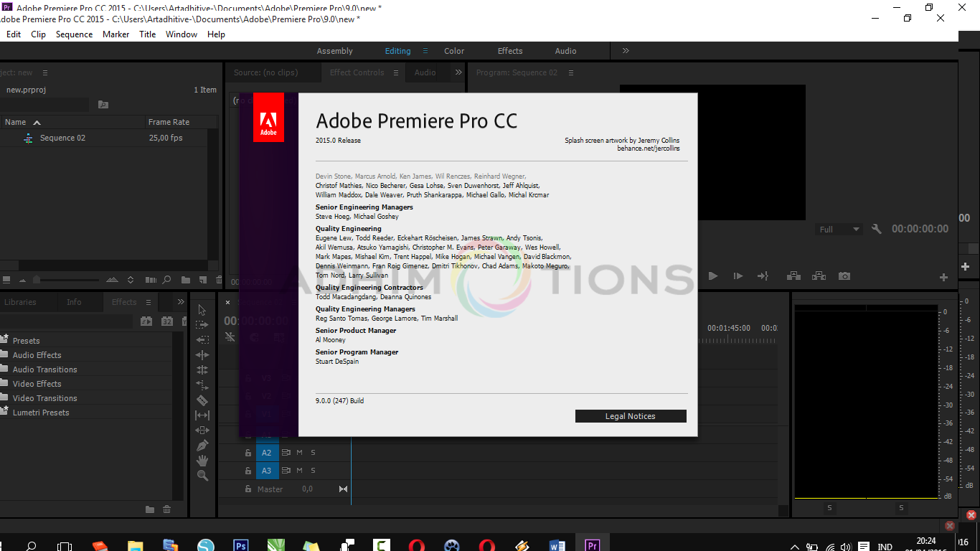Open the Window menu

coord(182,34)
